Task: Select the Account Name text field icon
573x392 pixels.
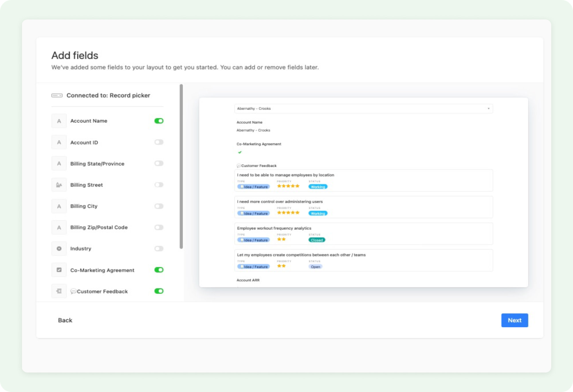Action: point(59,121)
